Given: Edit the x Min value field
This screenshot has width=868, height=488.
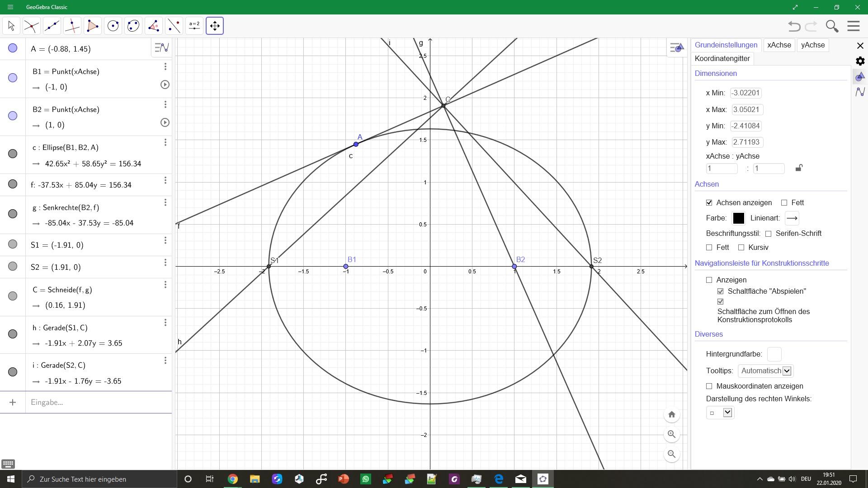Looking at the screenshot, I should click(746, 93).
